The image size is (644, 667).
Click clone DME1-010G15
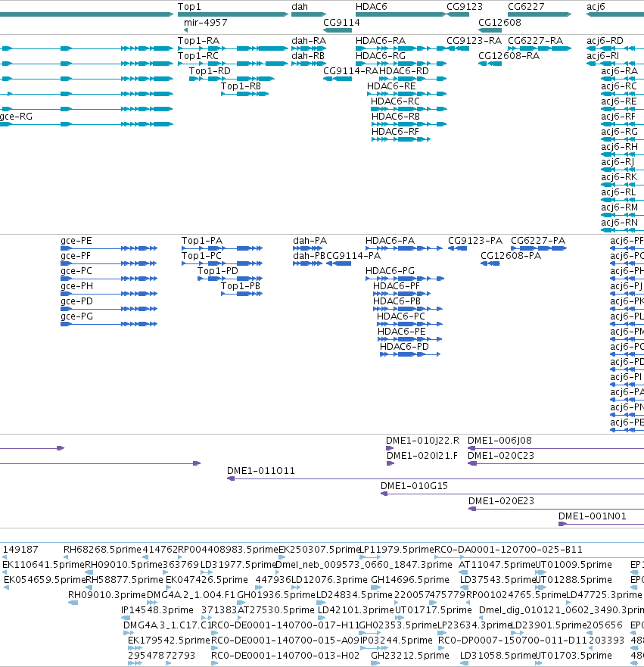point(512,494)
